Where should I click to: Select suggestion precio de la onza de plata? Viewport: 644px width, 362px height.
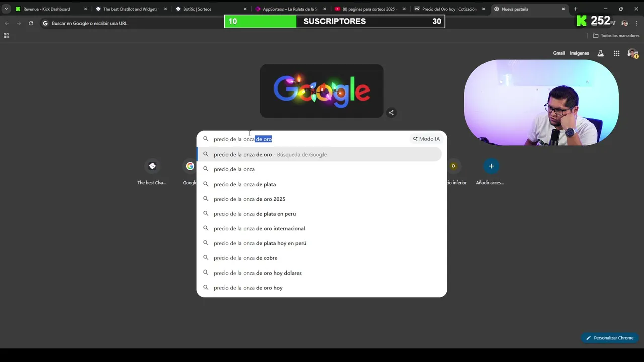click(x=319, y=184)
